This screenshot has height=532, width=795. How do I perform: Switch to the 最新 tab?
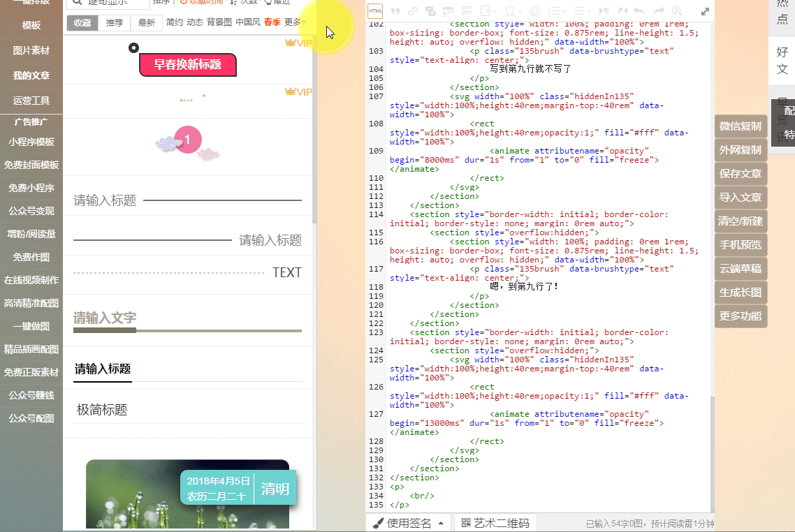click(x=147, y=22)
